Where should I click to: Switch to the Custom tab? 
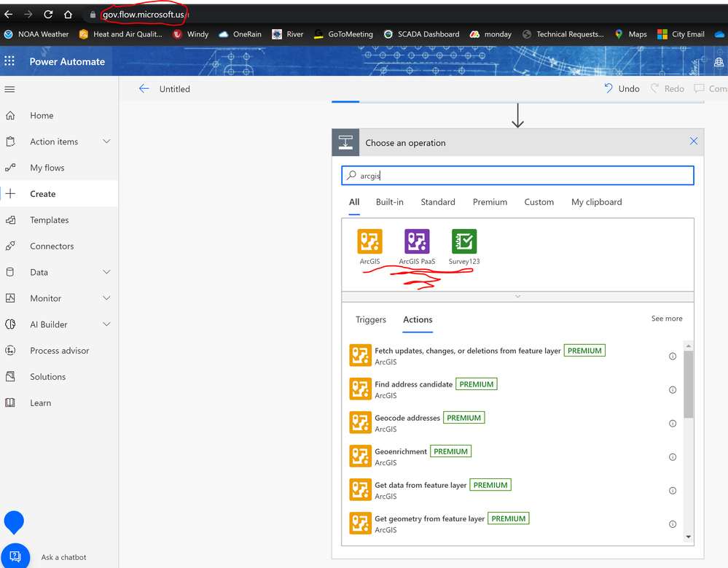539,202
